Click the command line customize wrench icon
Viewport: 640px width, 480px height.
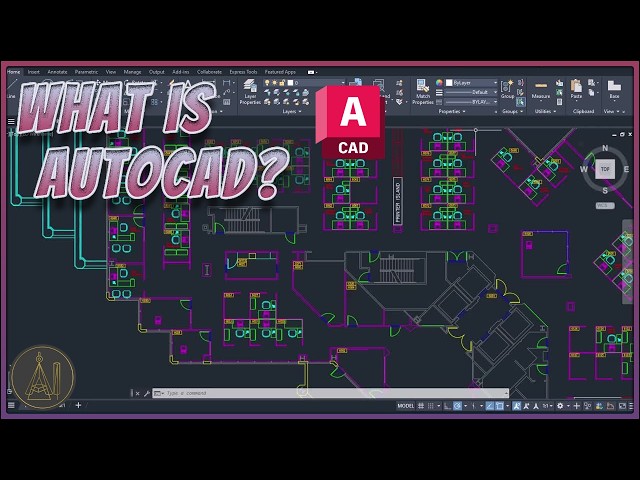[147, 393]
